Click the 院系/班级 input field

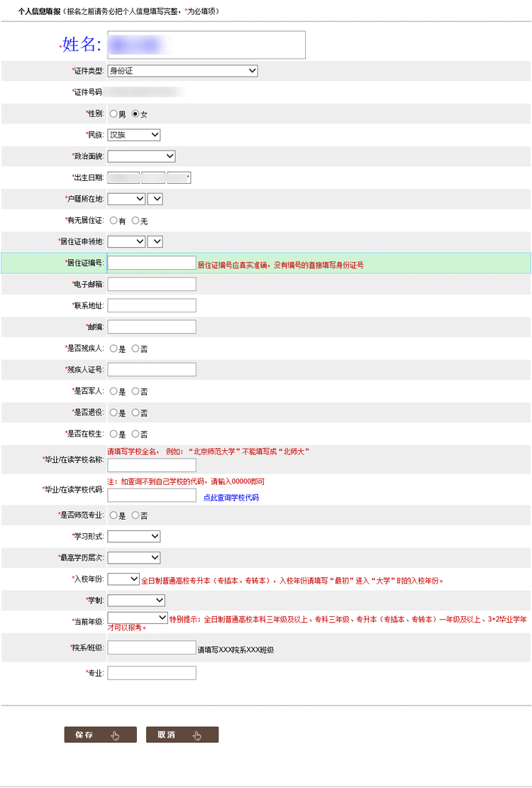coord(152,647)
